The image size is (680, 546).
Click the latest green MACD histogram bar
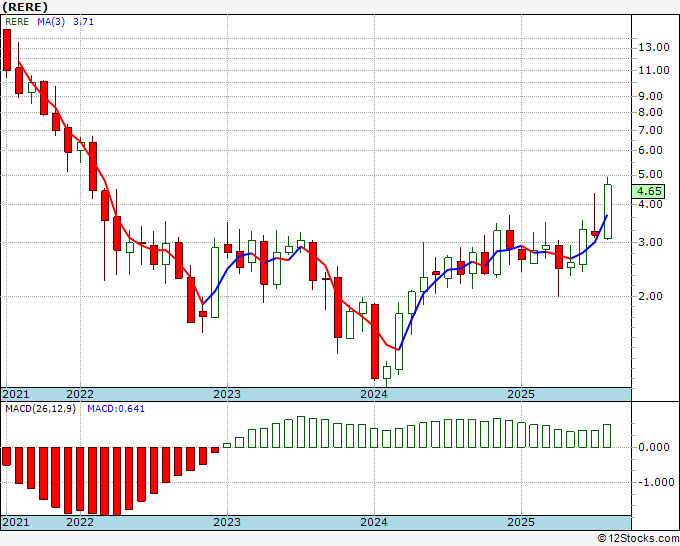coord(607,436)
